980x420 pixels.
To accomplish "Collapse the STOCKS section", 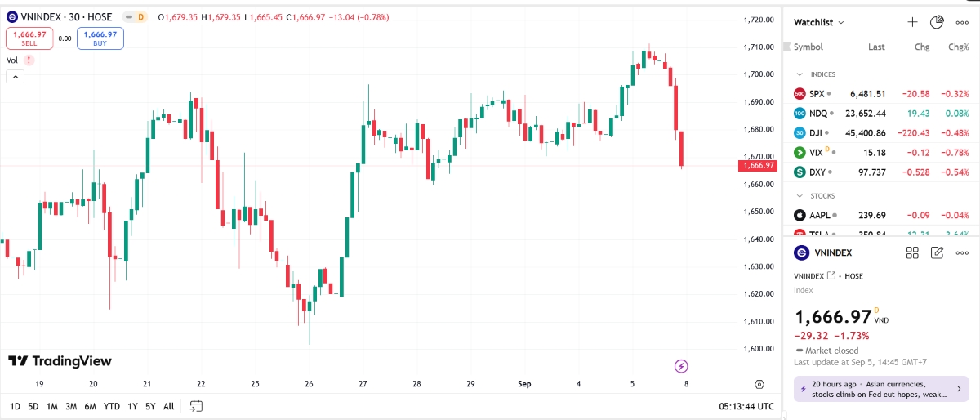I will (800, 196).
